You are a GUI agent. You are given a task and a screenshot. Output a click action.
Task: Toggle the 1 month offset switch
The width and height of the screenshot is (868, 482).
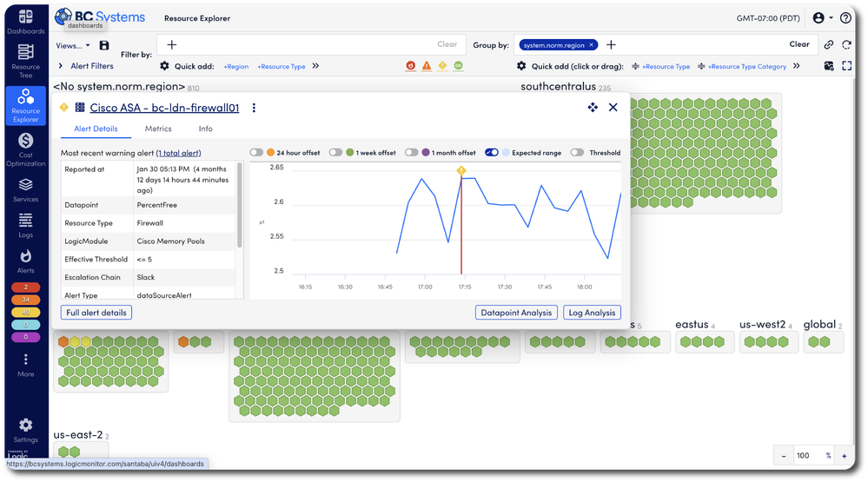click(411, 153)
